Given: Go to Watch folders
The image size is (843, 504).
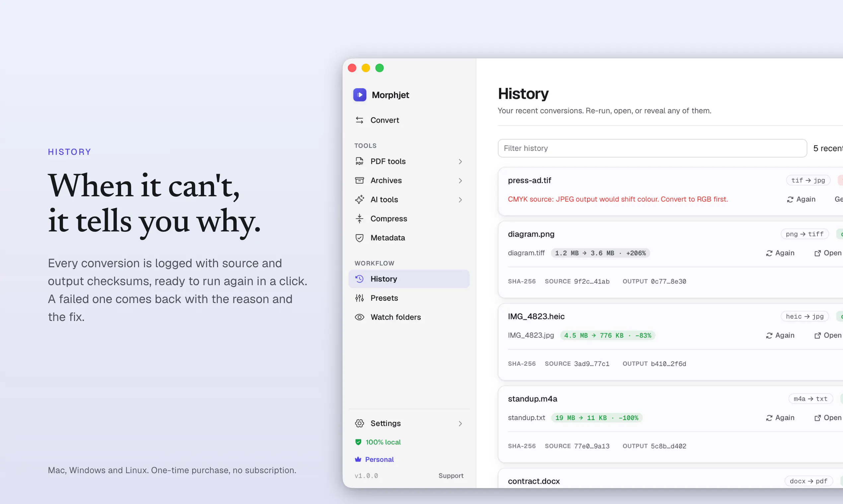Looking at the screenshot, I should [409, 317].
